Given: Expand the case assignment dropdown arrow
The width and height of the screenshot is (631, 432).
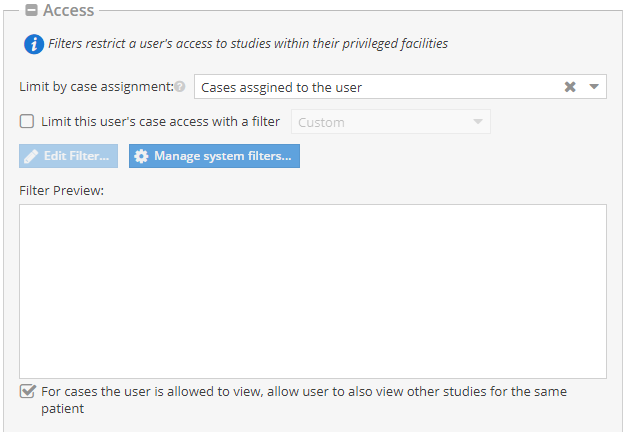Looking at the screenshot, I should click(x=594, y=87).
